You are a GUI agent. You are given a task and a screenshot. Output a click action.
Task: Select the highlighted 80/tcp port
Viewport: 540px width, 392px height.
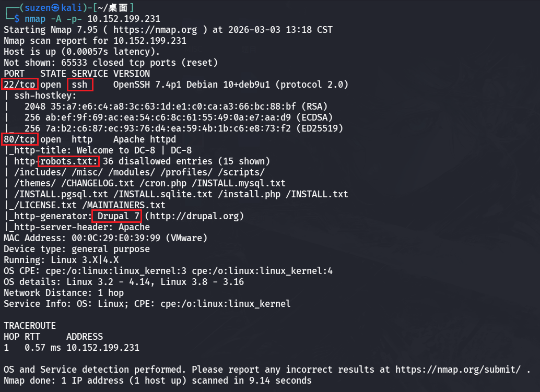pyautogui.click(x=20, y=139)
